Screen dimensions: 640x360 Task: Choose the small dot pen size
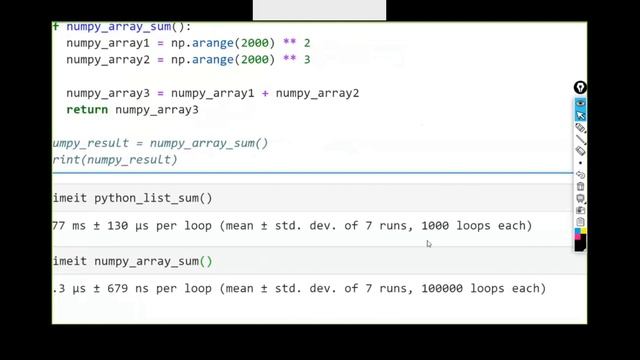tap(580, 163)
